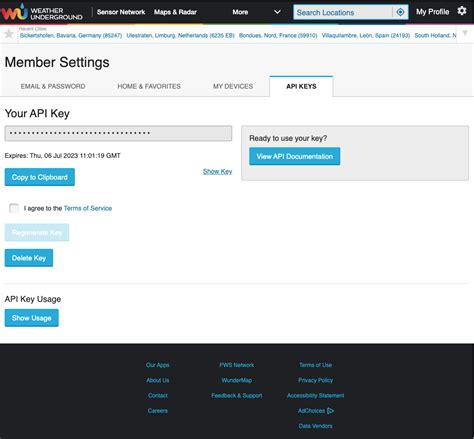Click the favorites star icon
This screenshot has width=474, height=439.
9,34
